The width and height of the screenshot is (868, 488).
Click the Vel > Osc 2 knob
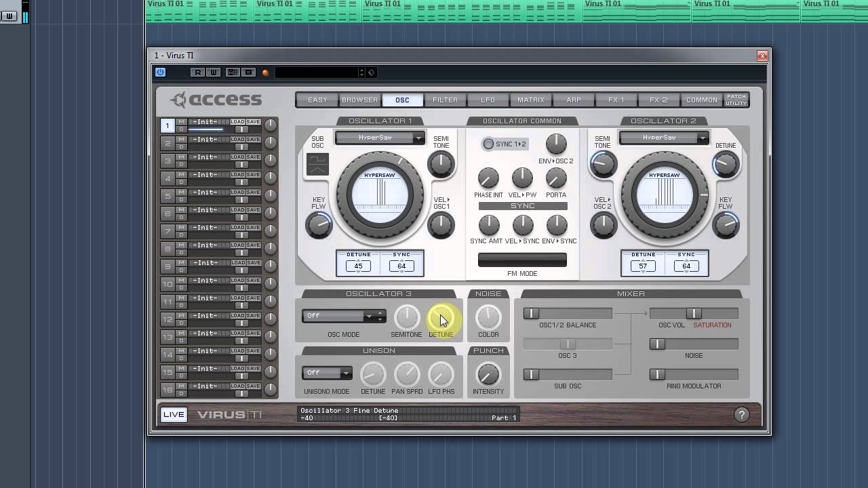(x=603, y=224)
